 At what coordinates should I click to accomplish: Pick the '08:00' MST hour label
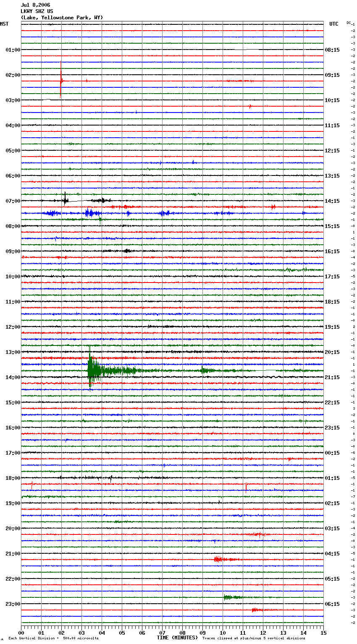(x=13, y=226)
